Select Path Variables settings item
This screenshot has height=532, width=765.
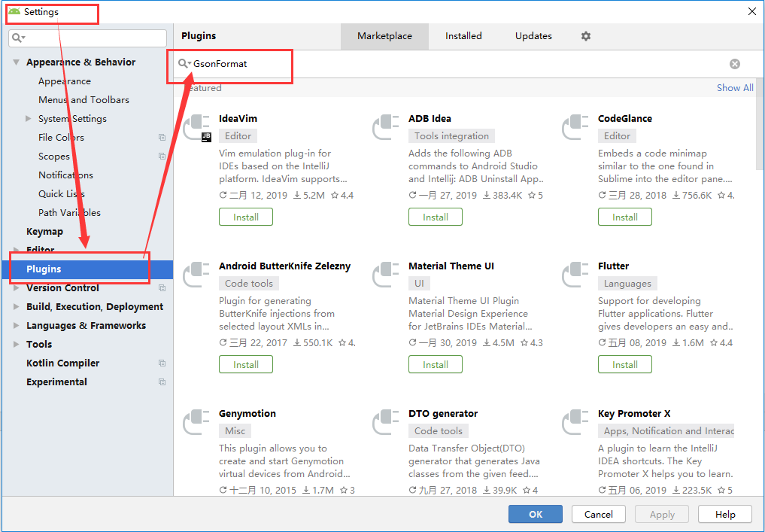coord(69,213)
